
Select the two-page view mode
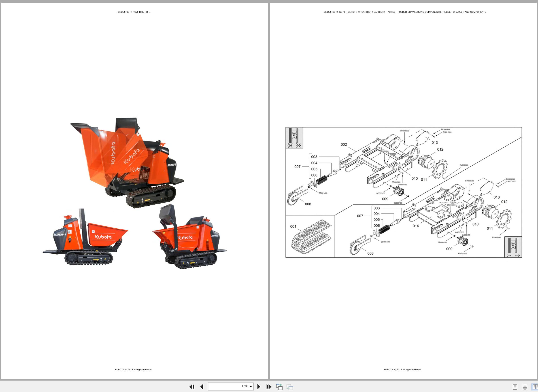click(534, 387)
